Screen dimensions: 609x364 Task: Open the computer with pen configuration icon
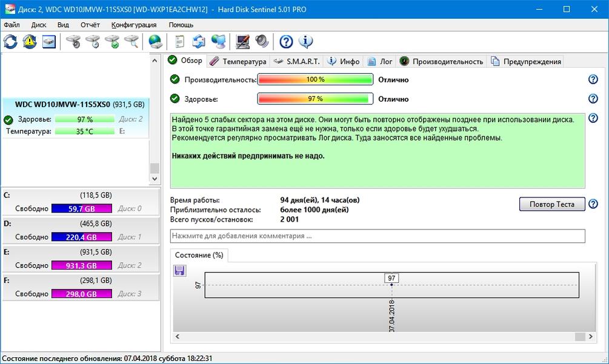click(243, 42)
